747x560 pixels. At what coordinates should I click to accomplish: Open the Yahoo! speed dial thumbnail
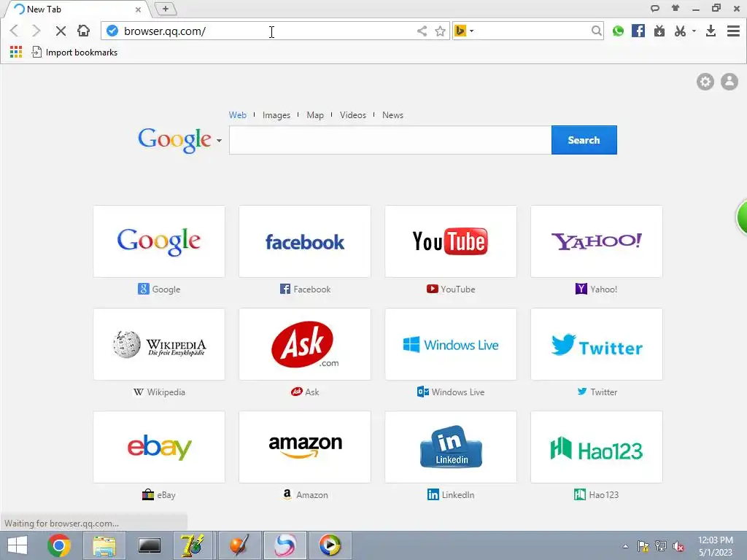[x=597, y=241]
